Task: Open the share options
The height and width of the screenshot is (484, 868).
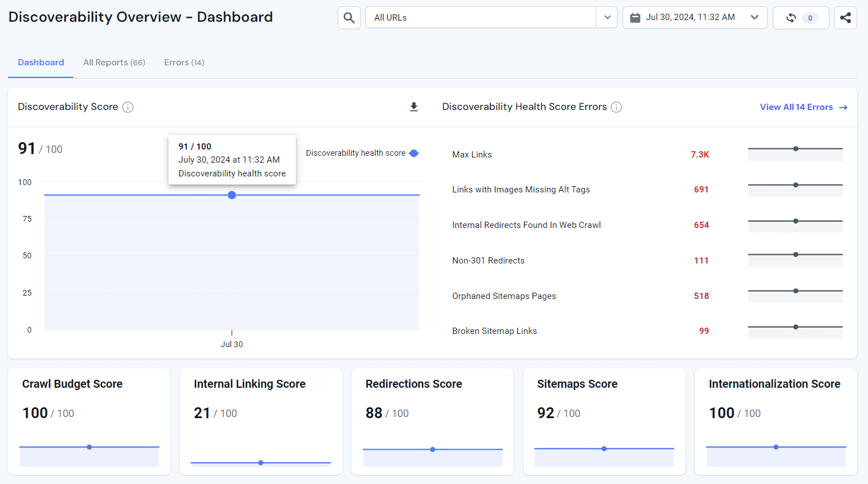Action: (x=845, y=17)
